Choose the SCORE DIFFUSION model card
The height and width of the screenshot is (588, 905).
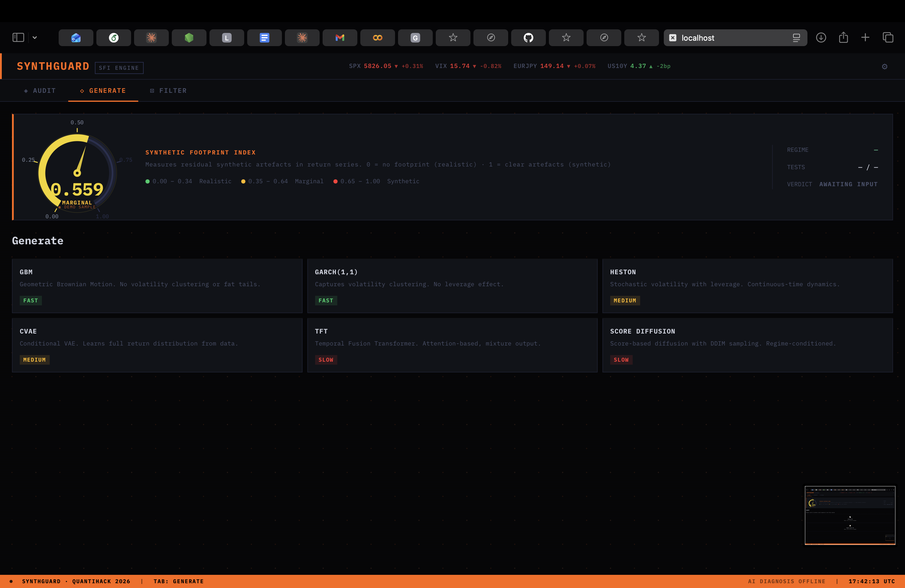(x=747, y=345)
